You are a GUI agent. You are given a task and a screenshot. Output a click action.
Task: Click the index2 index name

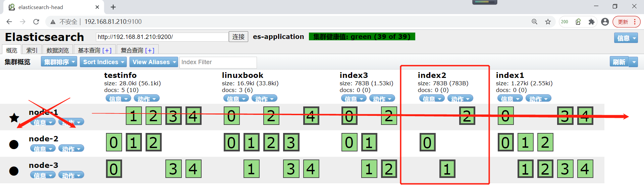pyautogui.click(x=432, y=75)
